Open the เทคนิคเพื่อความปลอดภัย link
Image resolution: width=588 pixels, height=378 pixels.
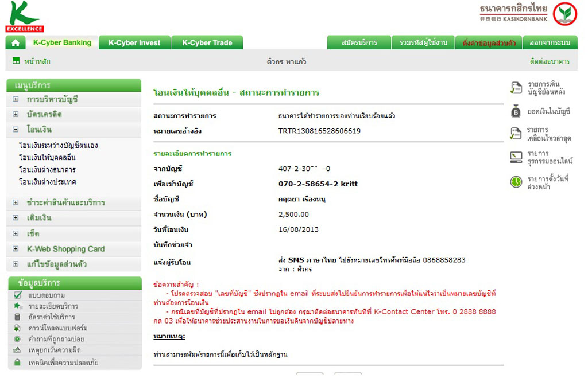63,363
